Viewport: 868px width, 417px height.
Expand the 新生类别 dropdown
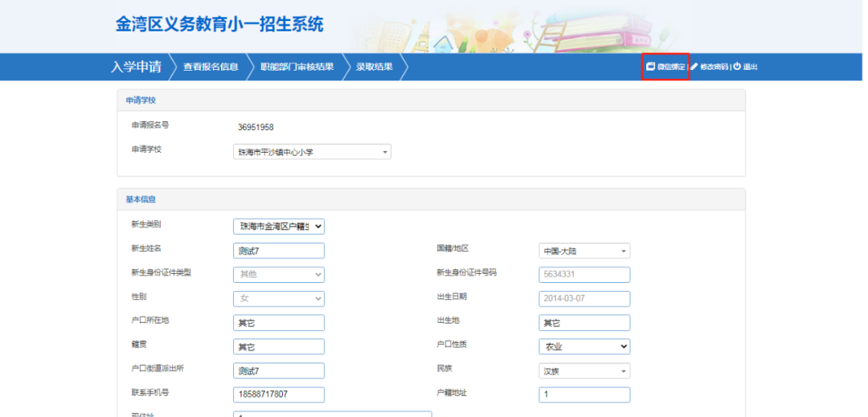278,227
